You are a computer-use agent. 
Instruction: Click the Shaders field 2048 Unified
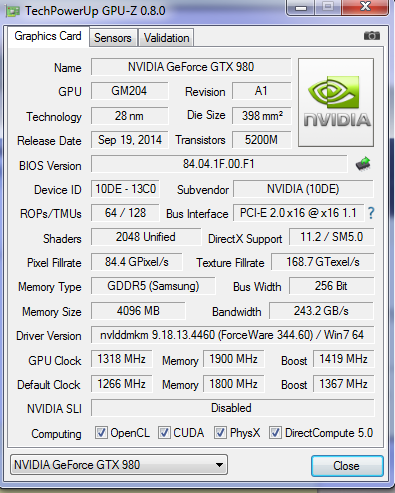146,237
